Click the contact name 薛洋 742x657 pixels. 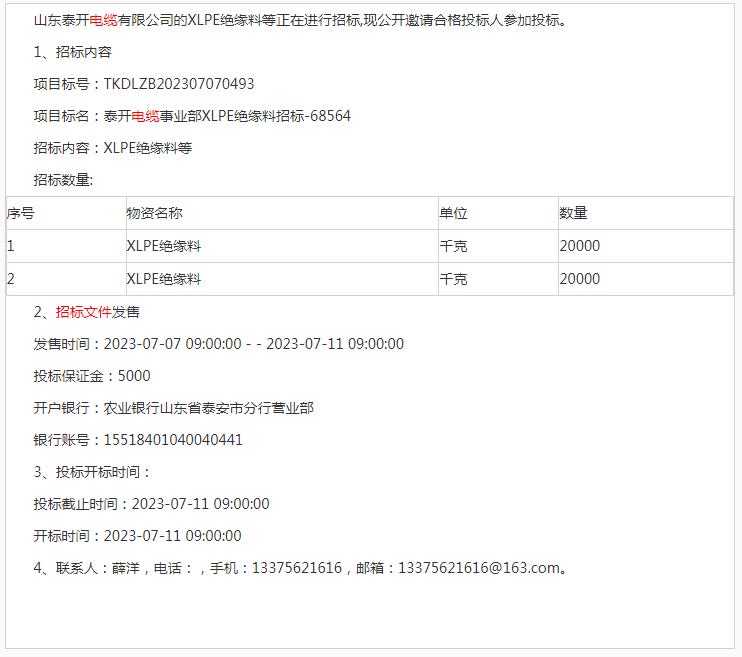pyautogui.click(x=125, y=568)
